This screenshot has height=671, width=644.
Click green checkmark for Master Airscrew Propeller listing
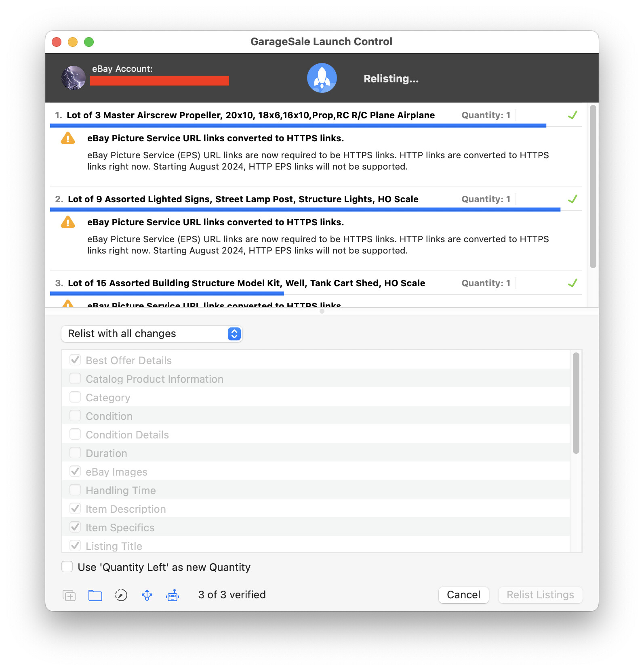[x=572, y=115]
